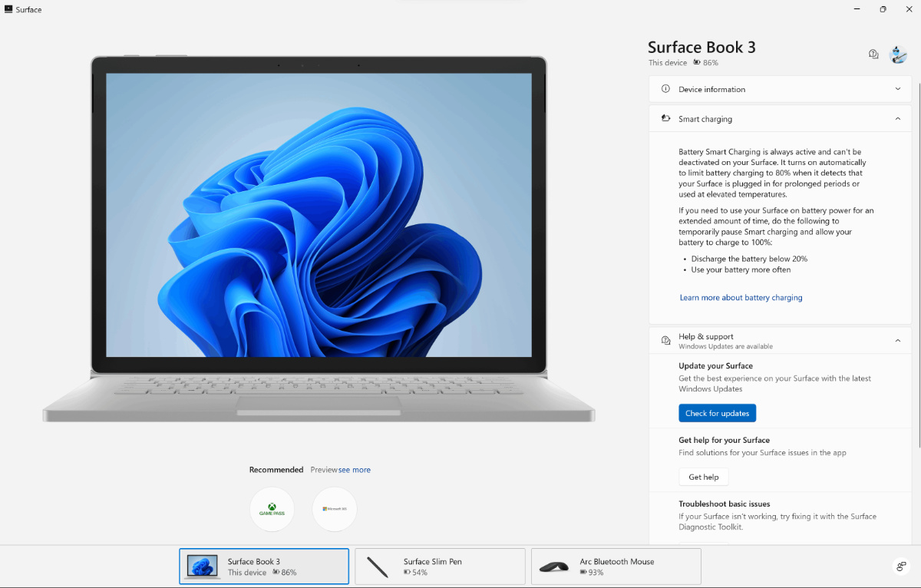The width and height of the screenshot is (921, 588).
Task: Click the Troubleshoot basic issues heading
Action: (725, 504)
